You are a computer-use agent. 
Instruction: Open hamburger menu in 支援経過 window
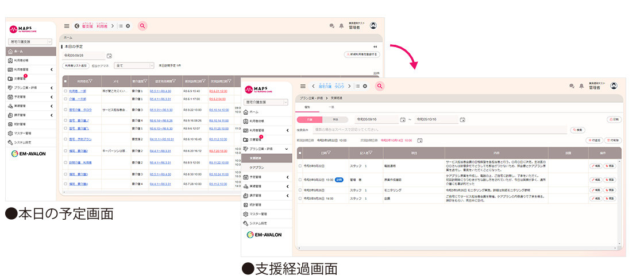pyautogui.click(x=303, y=86)
